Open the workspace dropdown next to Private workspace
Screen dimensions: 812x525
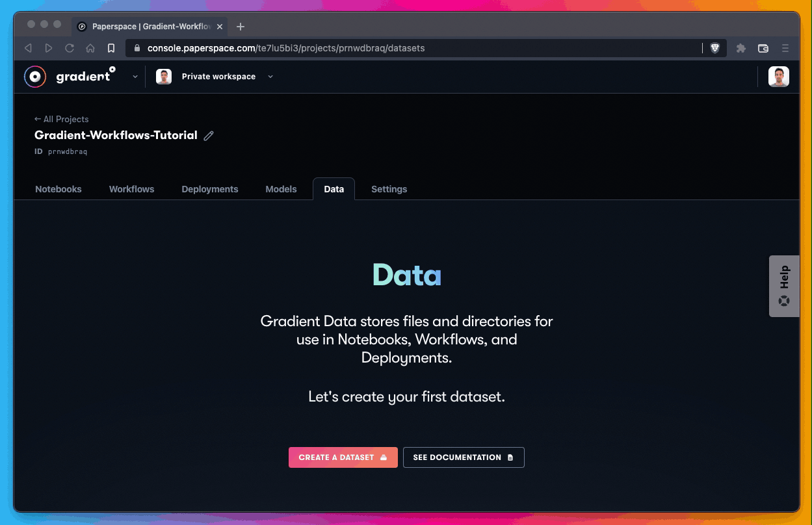(270, 76)
